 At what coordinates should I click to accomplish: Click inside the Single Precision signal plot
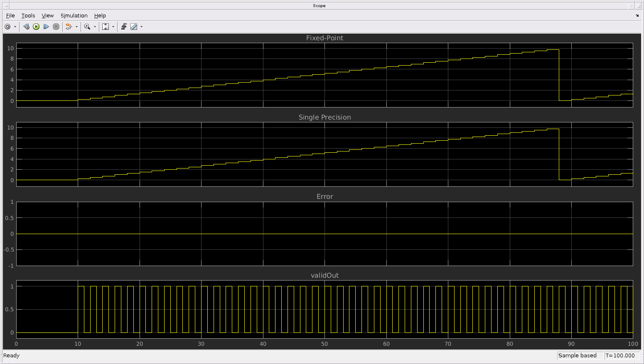pyautogui.click(x=324, y=154)
